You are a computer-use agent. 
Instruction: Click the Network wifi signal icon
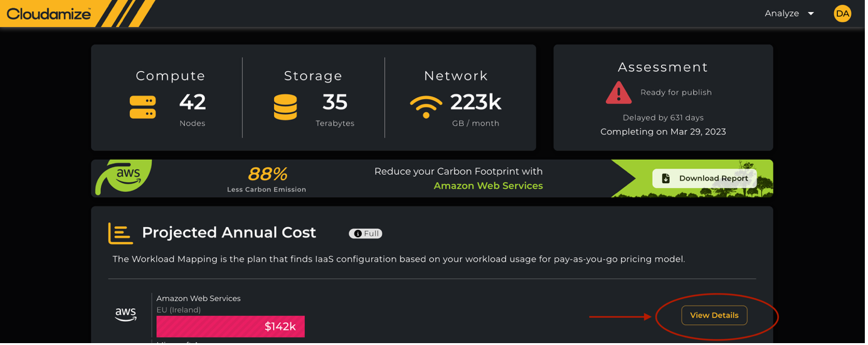pyautogui.click(x=426, y=107)
